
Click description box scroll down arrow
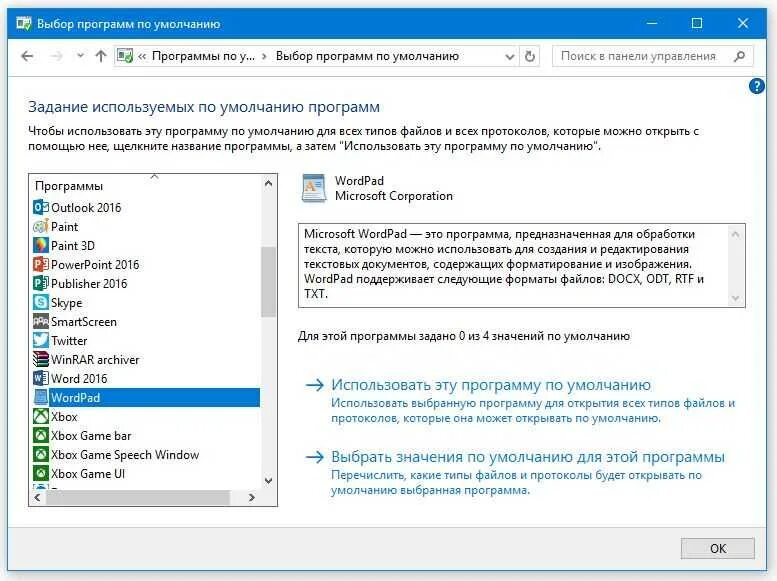tap(735, 298)
